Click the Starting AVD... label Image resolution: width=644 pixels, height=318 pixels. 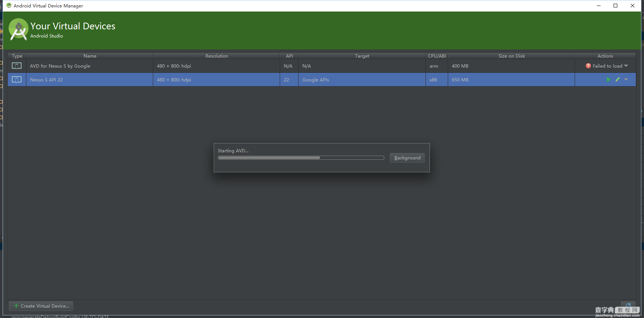tap(233, 150)
